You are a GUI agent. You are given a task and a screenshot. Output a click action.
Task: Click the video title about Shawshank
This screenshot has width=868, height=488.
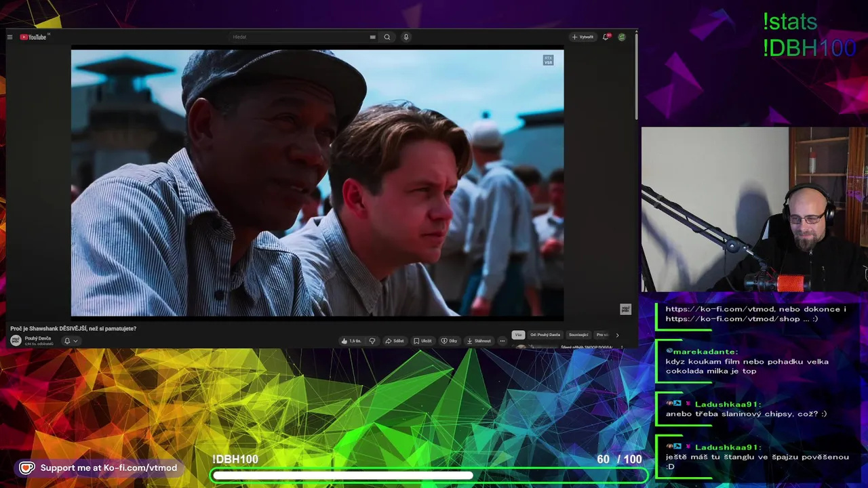[x=73, y=329]
